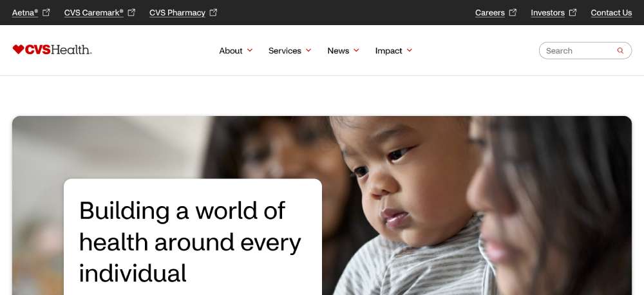The image size is (644, 295).
Task: Expand the About menu chevron
Action: tap(250, 50)
